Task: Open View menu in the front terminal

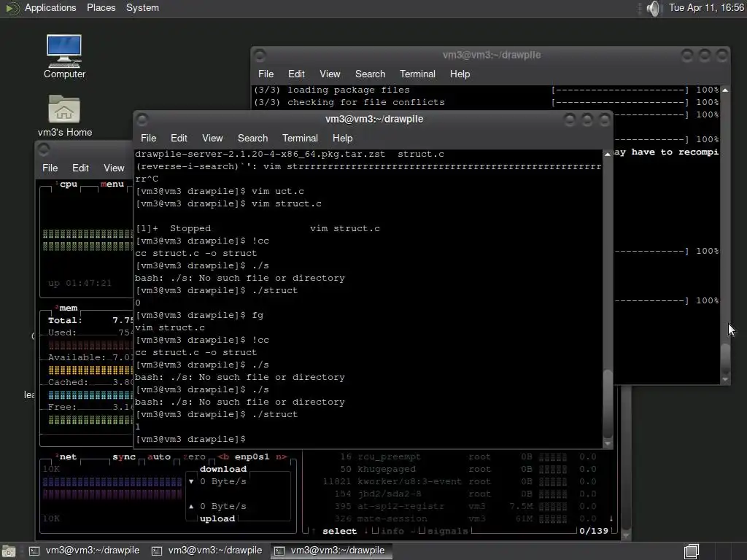Action: 212,138
